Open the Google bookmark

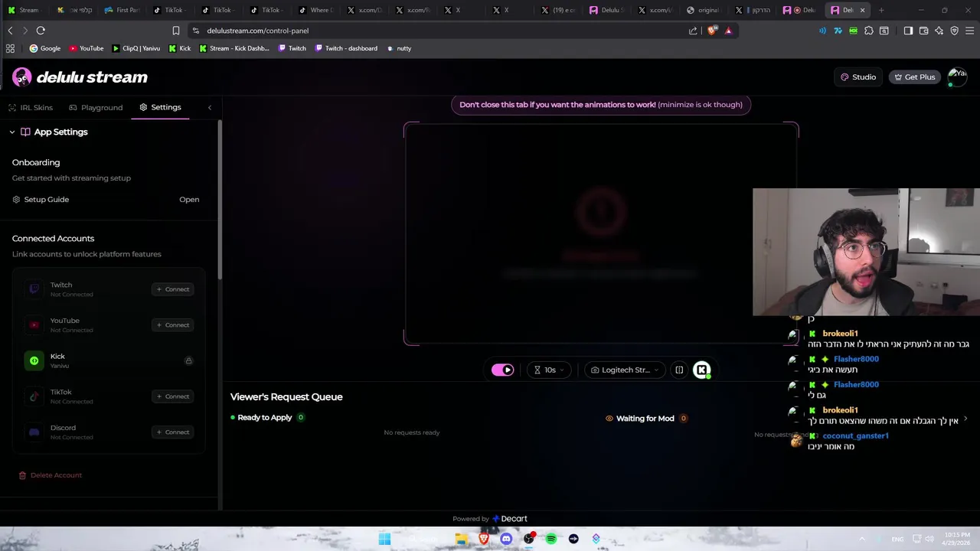tap(45, 48)
